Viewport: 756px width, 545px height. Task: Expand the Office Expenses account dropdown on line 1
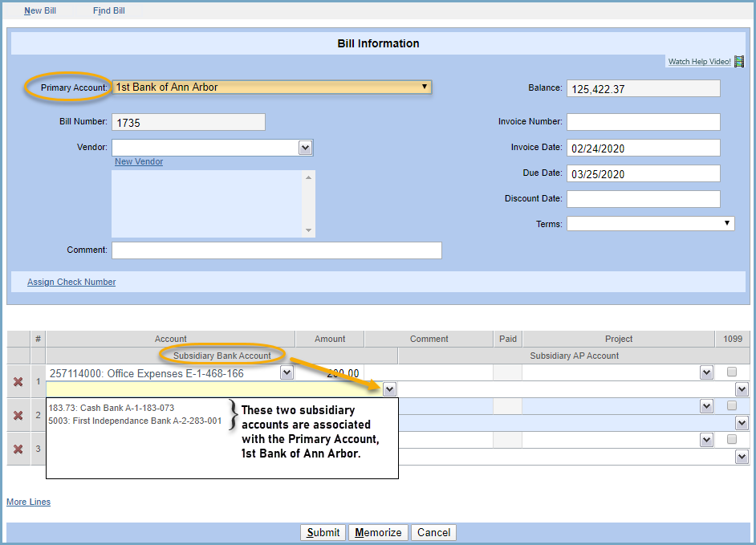[x=287, y=372]
